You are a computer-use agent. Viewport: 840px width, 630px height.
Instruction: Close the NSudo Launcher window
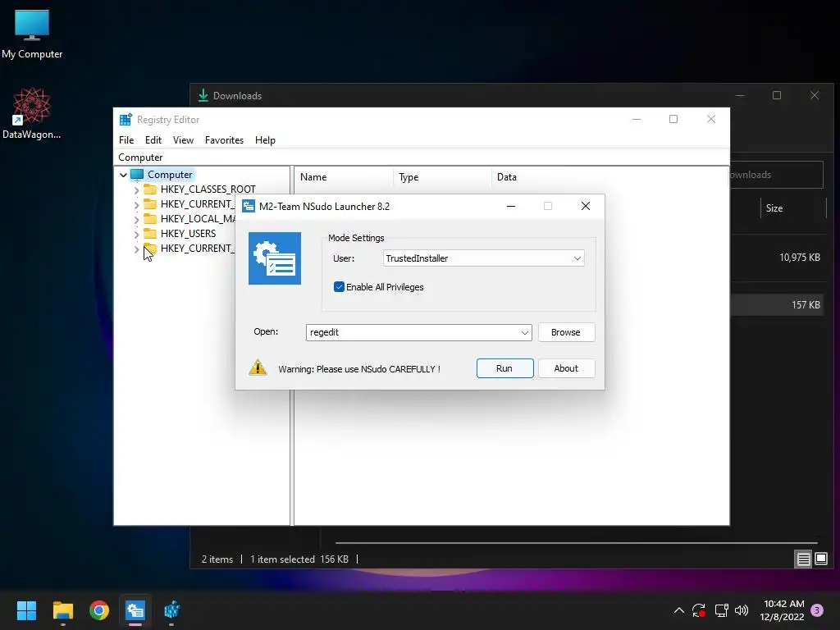tap(586, 206)
